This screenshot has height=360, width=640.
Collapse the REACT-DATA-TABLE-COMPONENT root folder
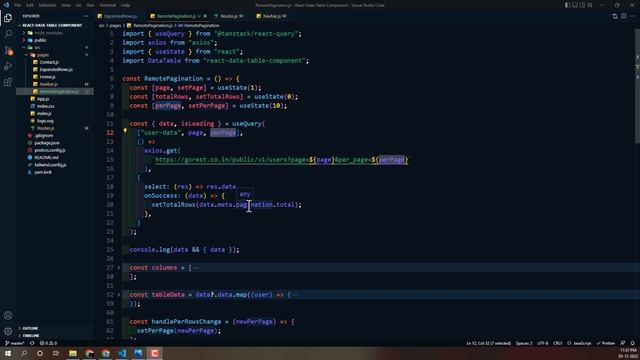(52, 25)
